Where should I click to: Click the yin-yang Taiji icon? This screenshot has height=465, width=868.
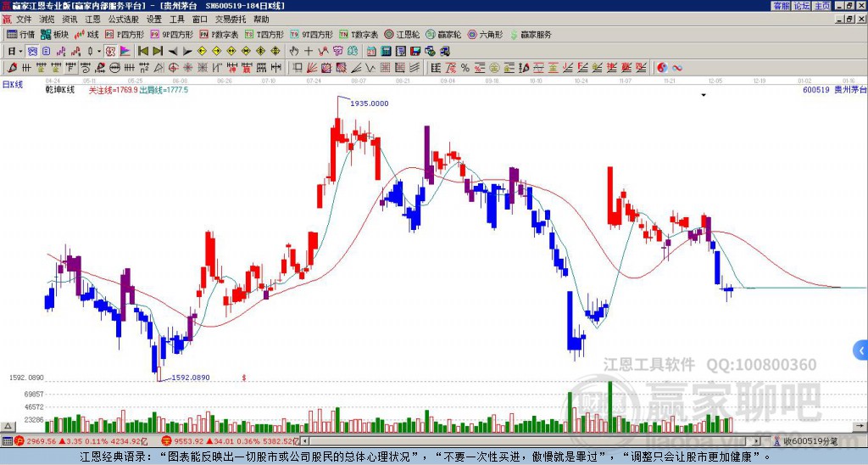pos(662,68)
